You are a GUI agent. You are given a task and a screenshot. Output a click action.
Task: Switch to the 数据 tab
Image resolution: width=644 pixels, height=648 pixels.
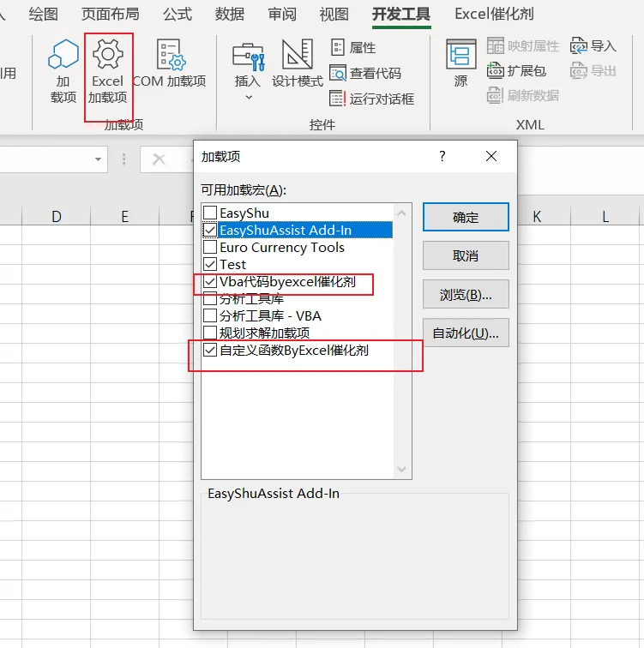[x=230, y=14]
